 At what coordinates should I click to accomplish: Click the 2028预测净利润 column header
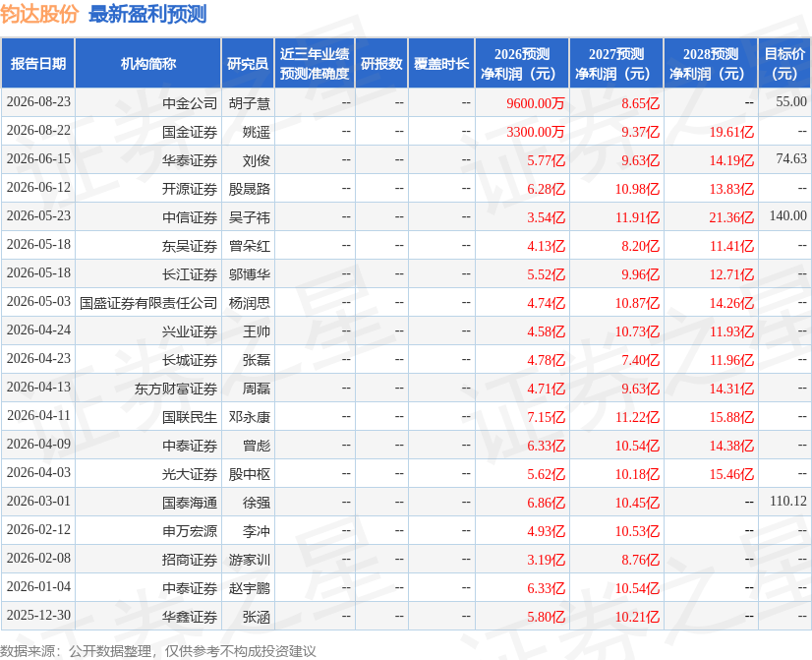click(711, 63)
